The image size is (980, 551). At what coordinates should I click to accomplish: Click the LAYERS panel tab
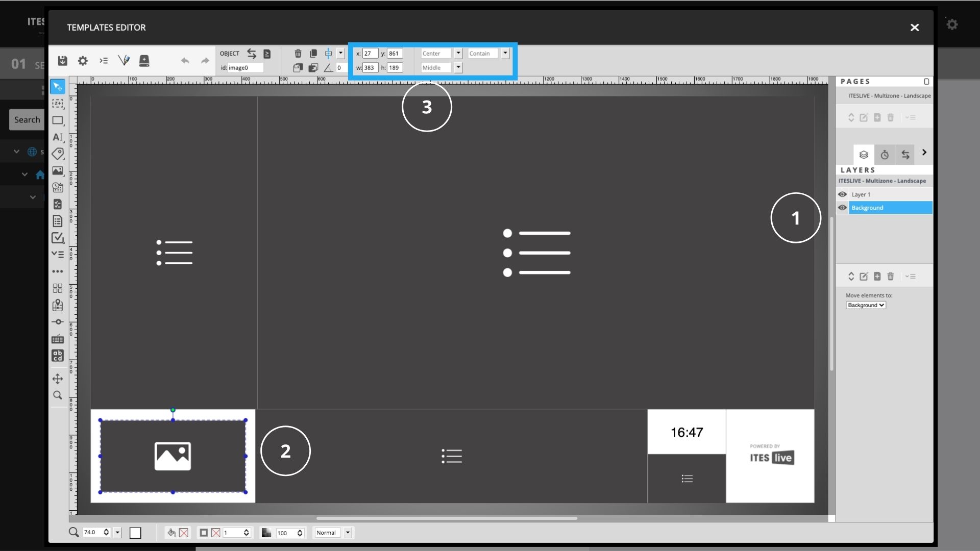(864, 154)
